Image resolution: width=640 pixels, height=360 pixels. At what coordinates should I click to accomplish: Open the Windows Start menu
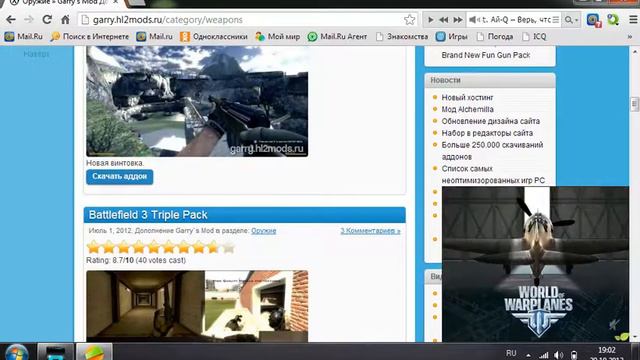pos(16,352)
